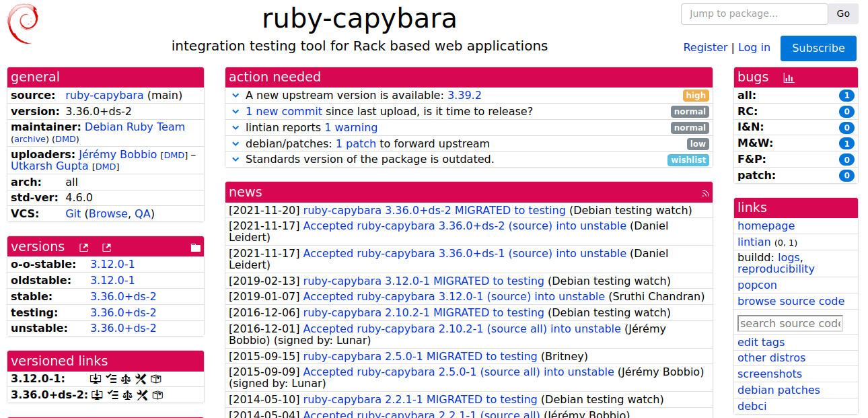Screen dimensions: 868x418
Task: Open control box icon for 3.12.0-1
Action: [x=156, y=379]
